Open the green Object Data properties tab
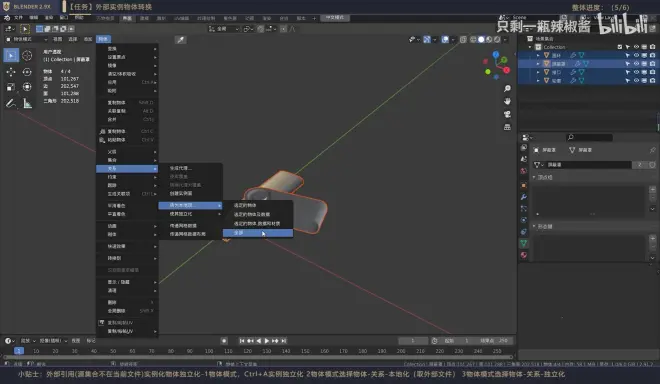Screen dimensions: 660x384 524,243
